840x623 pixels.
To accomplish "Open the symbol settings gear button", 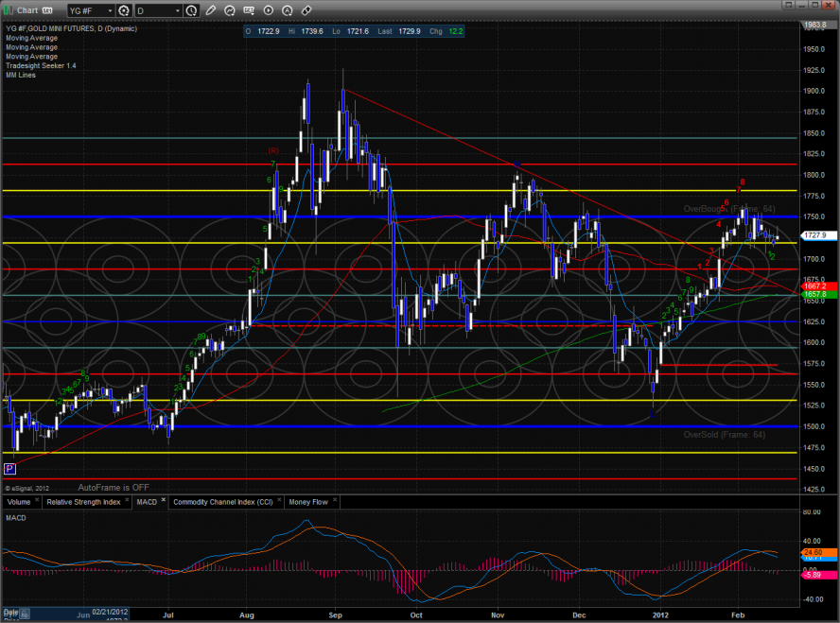I will click(x=124, y=10).
